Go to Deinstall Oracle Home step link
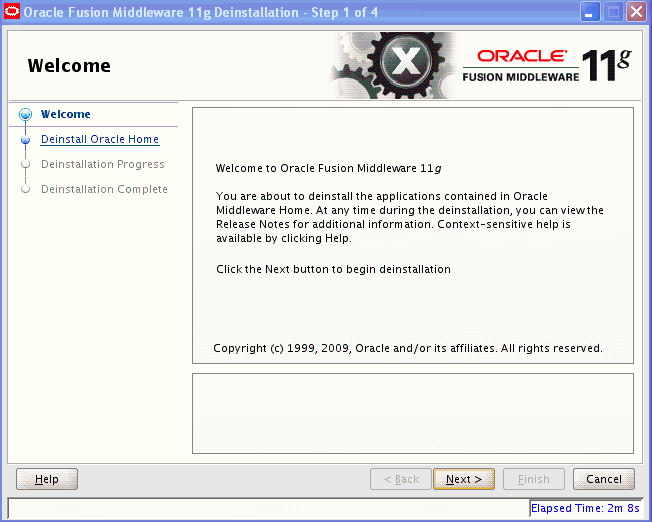652x522 pixels. [100, 139]
